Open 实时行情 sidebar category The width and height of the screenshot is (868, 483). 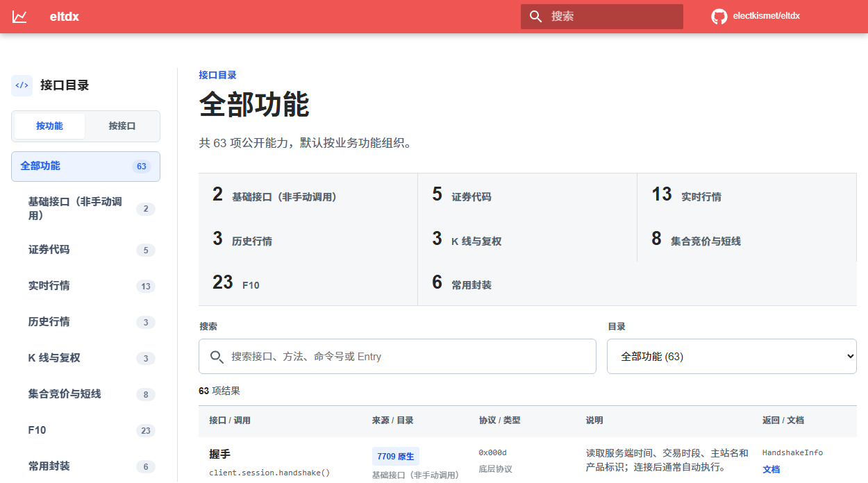pos(85,286)
